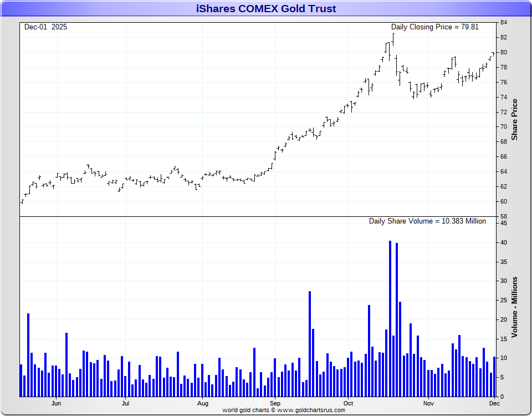
Task: Click the Oct label on the x-axis
Action: 348,403
